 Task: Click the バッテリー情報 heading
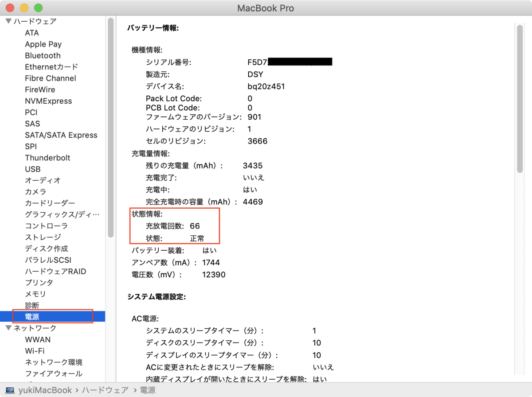[x=153, y=28]
